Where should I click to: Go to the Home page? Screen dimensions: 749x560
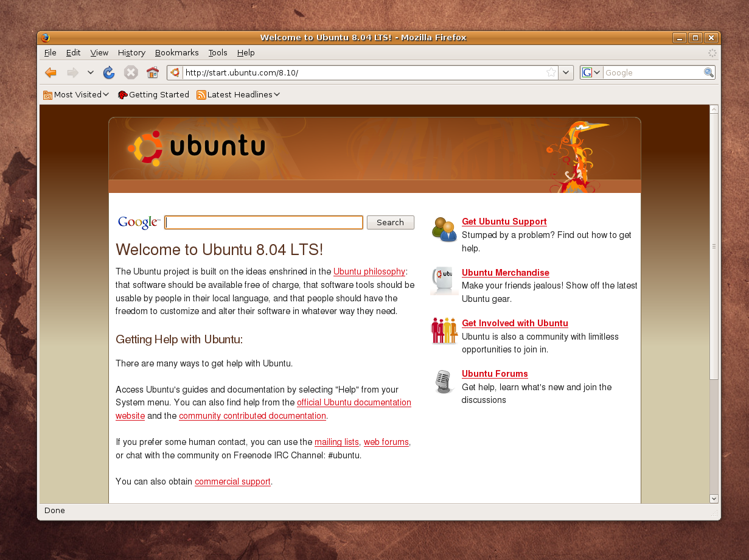[x=152, y=73]
